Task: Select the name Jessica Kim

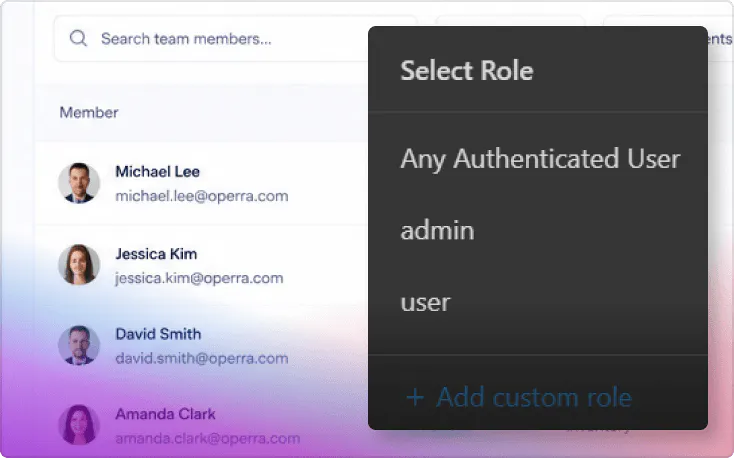Action: (x=156, y=254)
